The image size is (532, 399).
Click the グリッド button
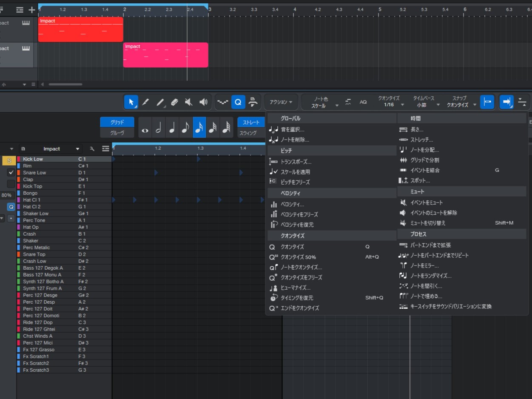coord(117,122)
